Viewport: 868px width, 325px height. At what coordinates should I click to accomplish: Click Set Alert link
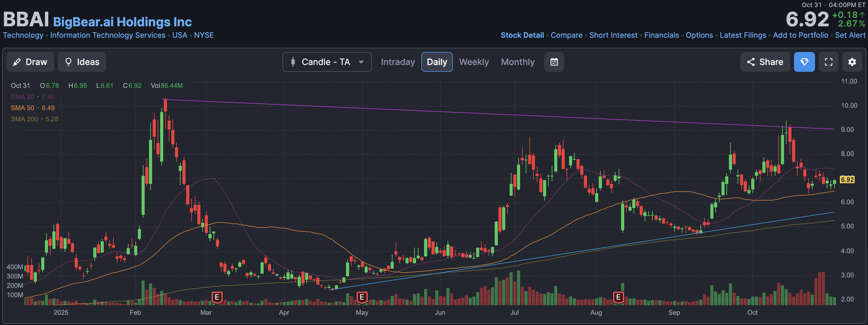(x=850, y=35)
